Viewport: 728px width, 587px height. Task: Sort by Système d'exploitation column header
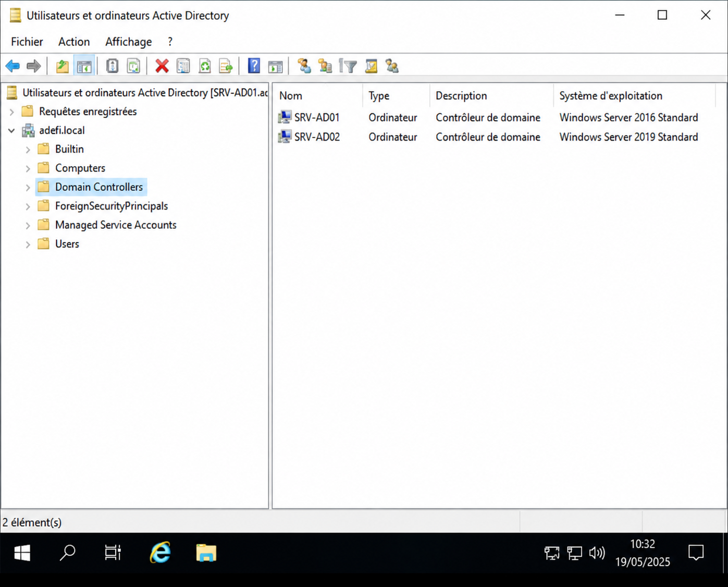pyautogui.click(x=635, y=96)
